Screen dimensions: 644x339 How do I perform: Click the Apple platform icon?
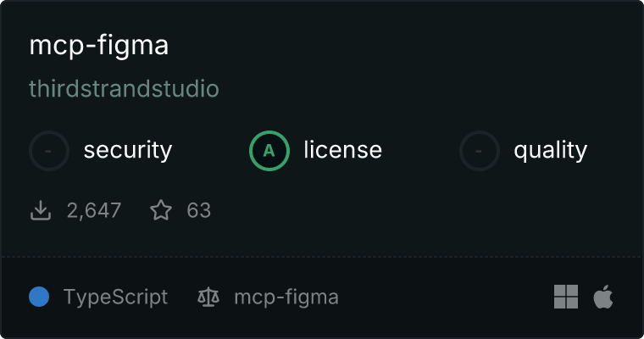point(603,297)
